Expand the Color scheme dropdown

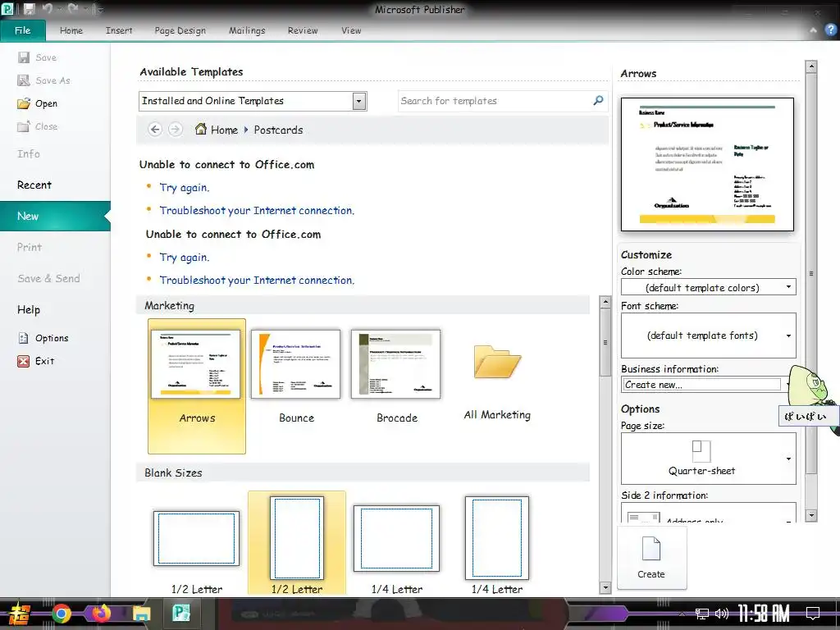coord(788,287)
